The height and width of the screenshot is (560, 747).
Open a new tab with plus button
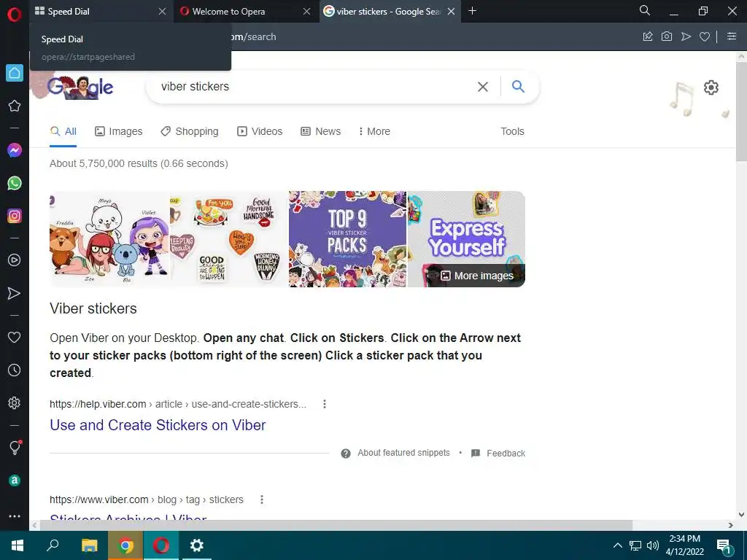472,10
